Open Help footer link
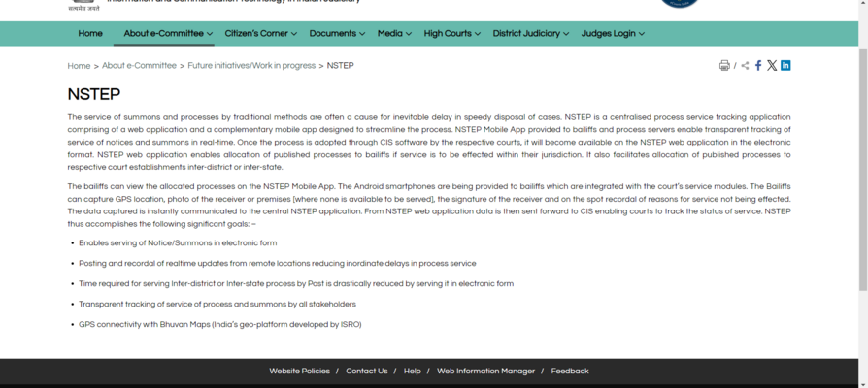Image resolution: width=868 pixels, height=388 pixels. (413, 372)
